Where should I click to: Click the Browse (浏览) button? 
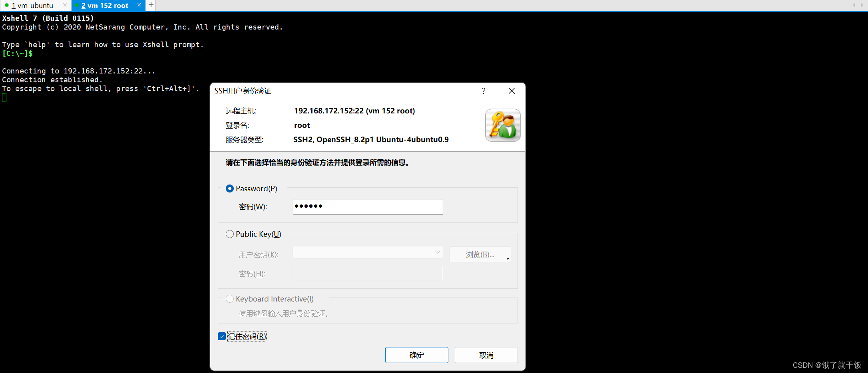[x=480, y=254]
